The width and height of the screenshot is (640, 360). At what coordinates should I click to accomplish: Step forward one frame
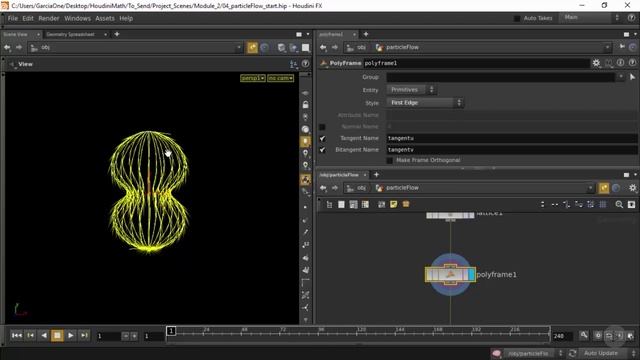click(x=84, y=336)
